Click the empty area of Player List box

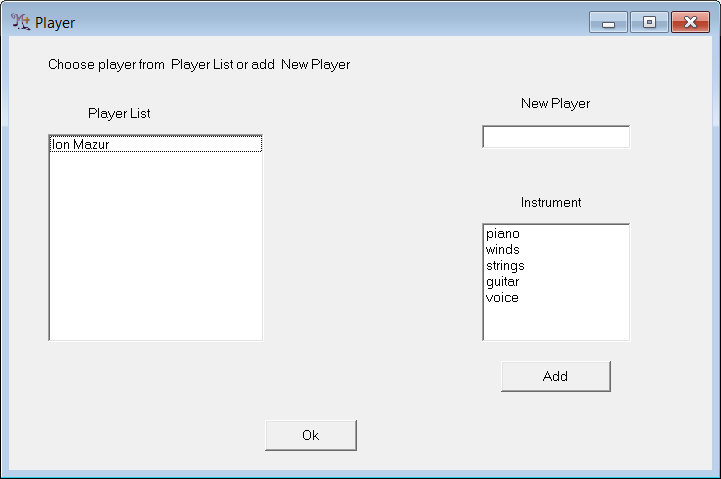(155, 250)
